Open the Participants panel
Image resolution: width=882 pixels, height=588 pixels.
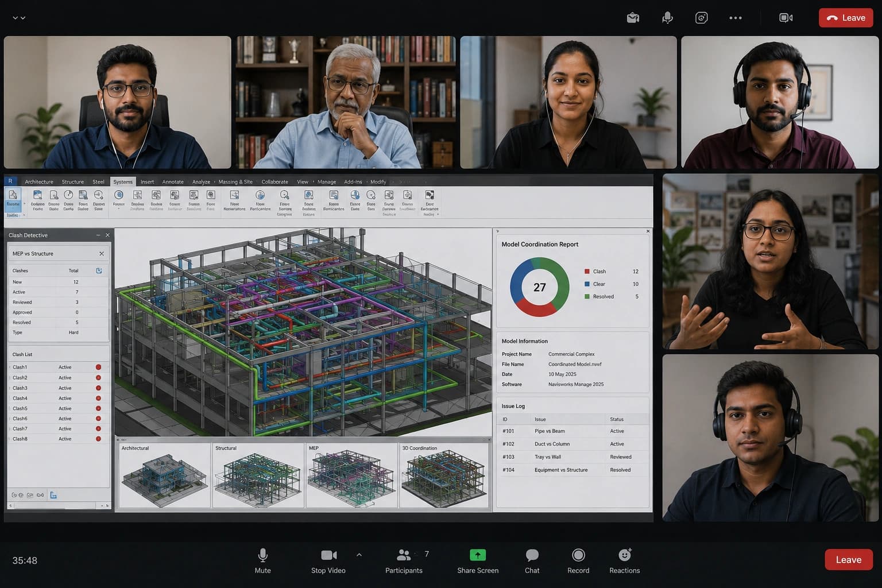click(x=404, y=561)
